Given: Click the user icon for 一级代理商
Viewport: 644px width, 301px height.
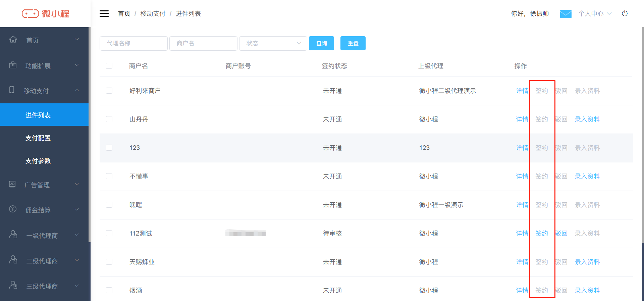Looking at the screenshot, I should point(13,234).
